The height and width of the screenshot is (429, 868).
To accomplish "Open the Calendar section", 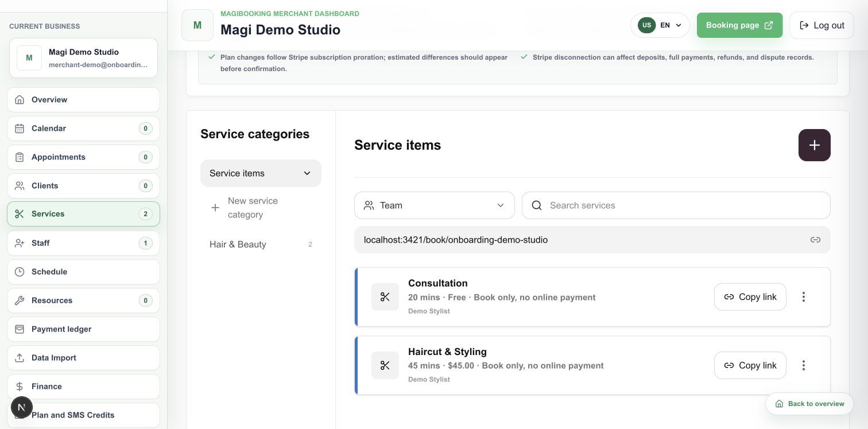I will (83, 128).
